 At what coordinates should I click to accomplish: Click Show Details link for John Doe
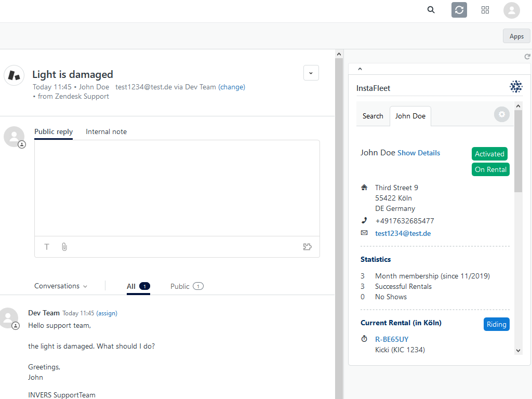[418, 153]
